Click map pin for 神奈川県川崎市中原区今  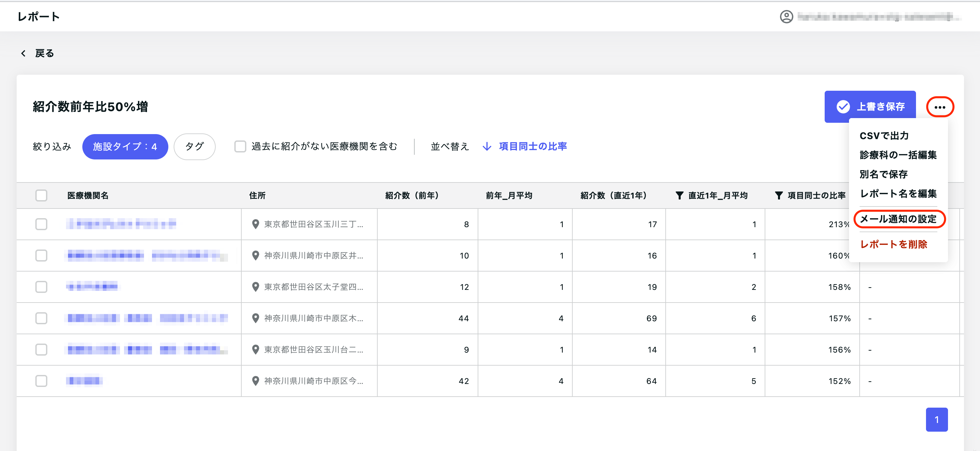tap(256, 381)
